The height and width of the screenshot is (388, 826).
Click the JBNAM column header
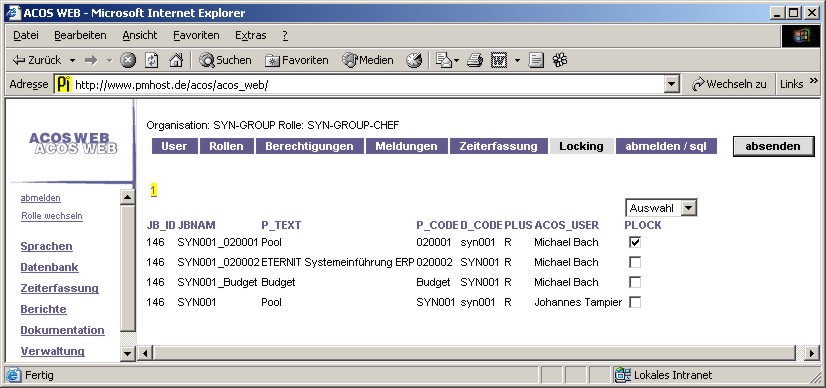tap(196, 225)
